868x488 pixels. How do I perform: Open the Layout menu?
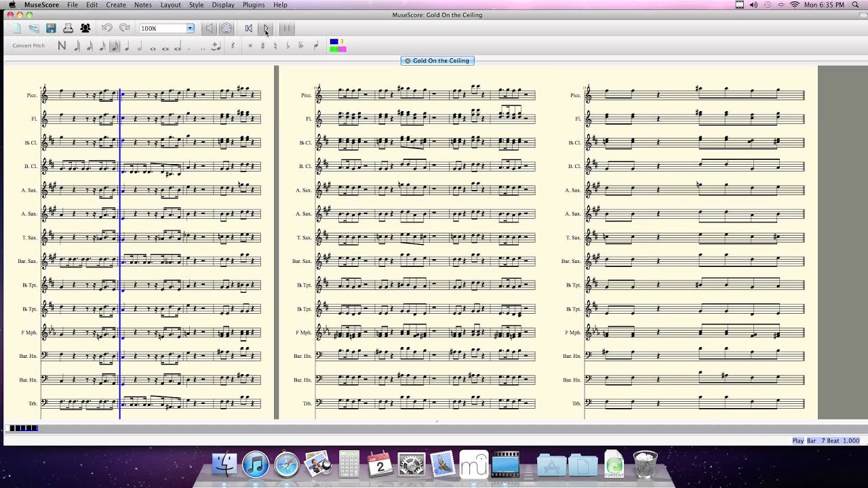click(x=170, y=5)
